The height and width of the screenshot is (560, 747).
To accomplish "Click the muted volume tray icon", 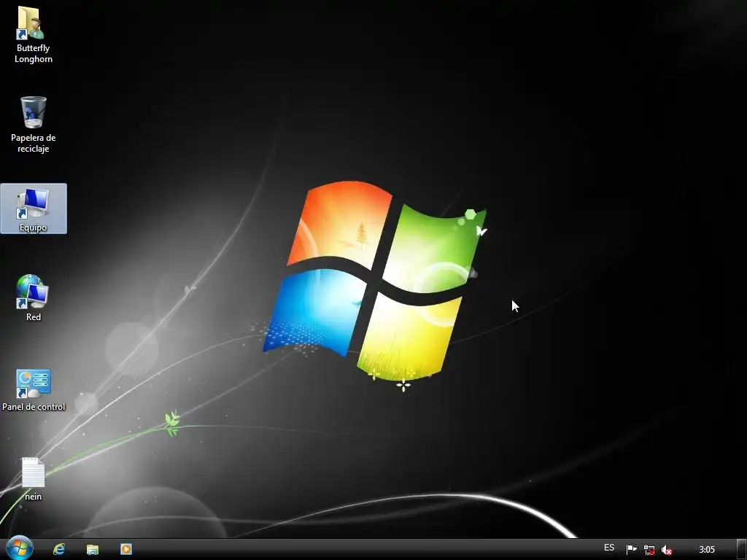I will pyautogui.click(x=667, y=550).
